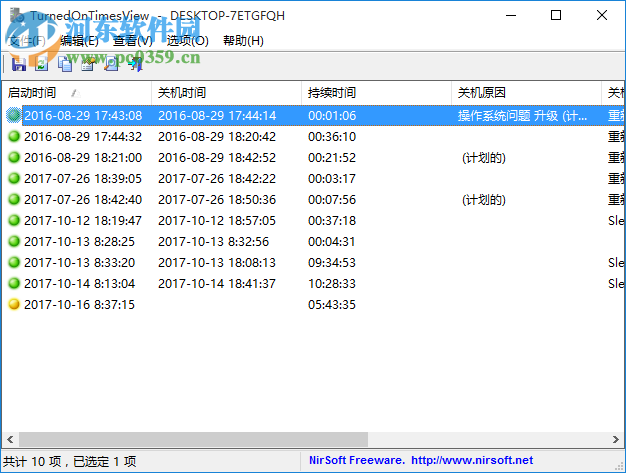Sort by the 启动时间 column header

pos(77,93)
